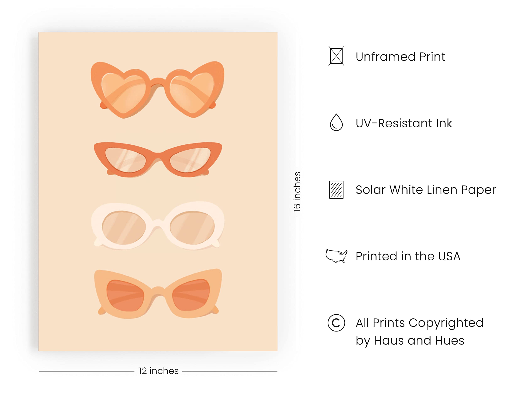Click the vertical "16 inches" height label

297,192
